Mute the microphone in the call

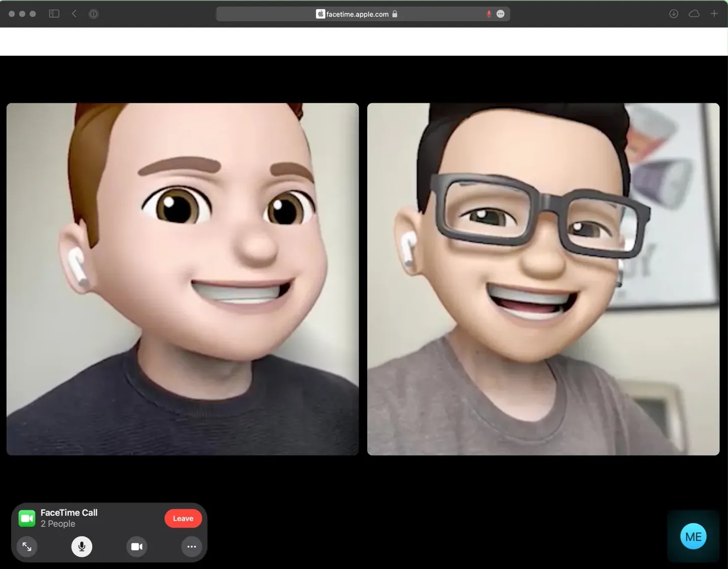click(82, 547)
